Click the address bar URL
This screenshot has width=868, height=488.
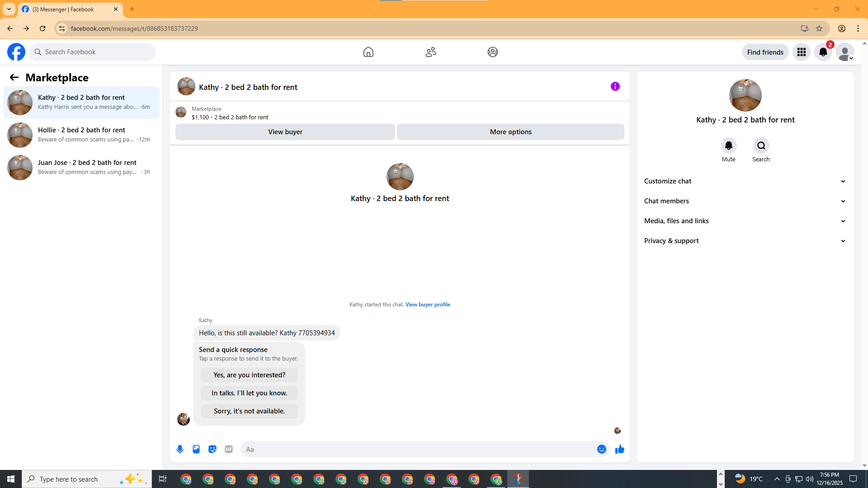click(134, 28)
